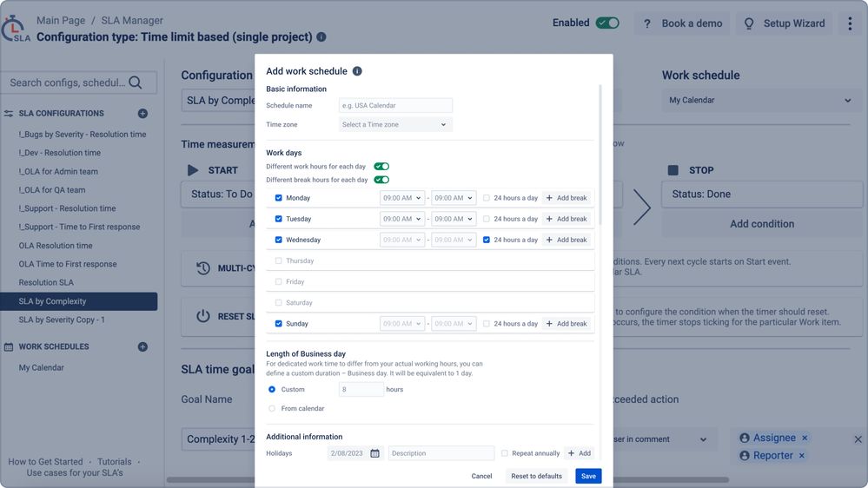Image resolution: width=868 pixels, height=488 pixels.
Task: Open info tooltip beside Configuration type title
Action: pos(321,37)
